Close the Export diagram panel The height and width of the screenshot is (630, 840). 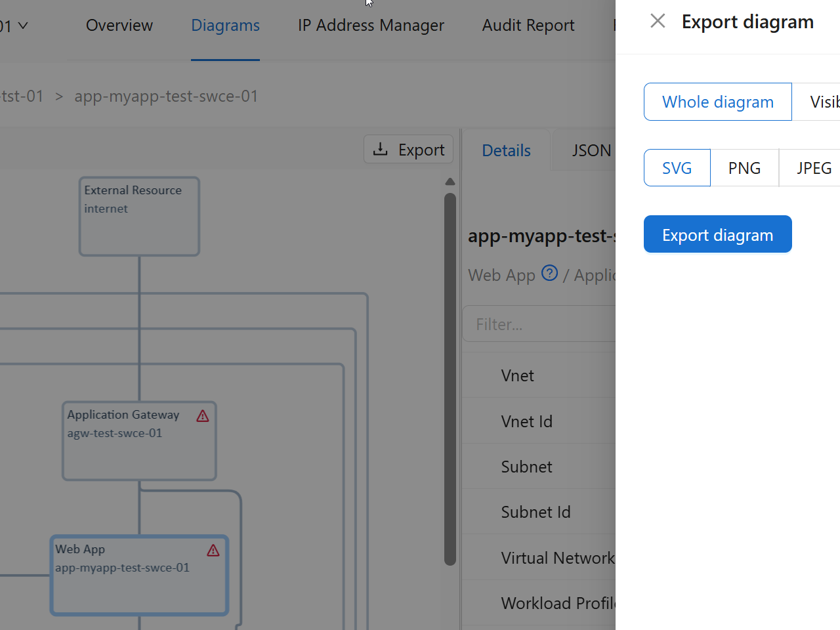point(658,21)
